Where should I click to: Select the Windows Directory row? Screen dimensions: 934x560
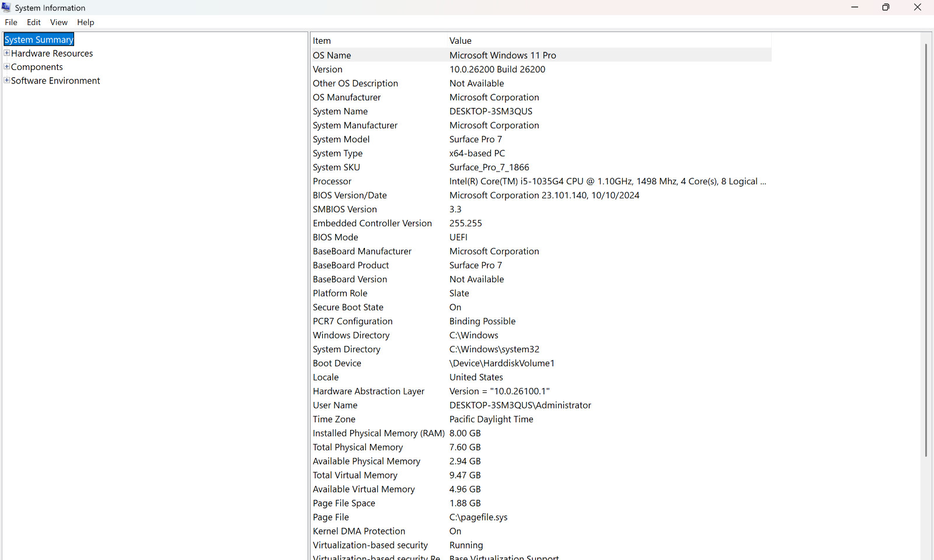point(541,335)
